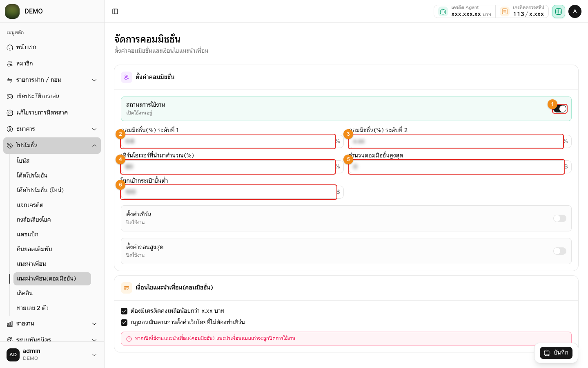
Task: Open กงล้อเสี่ยงโชค page
Action: 52,220
